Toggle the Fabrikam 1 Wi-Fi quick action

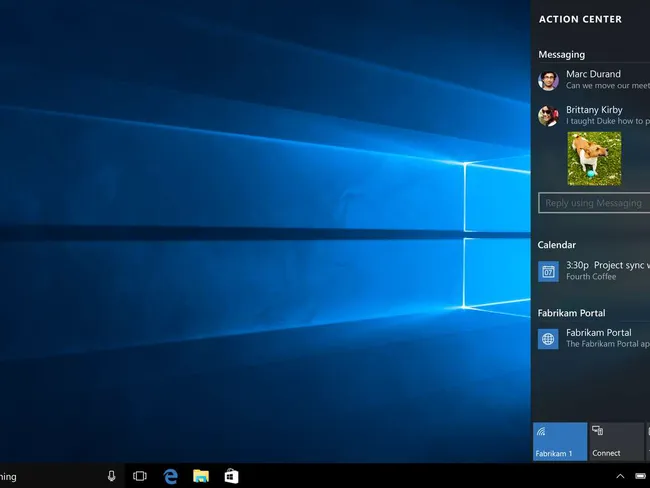click(x=559, y=441)
